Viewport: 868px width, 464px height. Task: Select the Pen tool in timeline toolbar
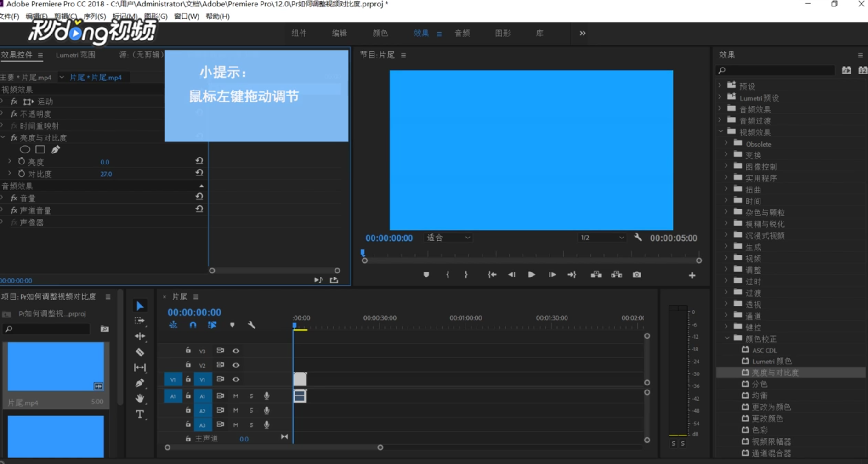point(140,383)
